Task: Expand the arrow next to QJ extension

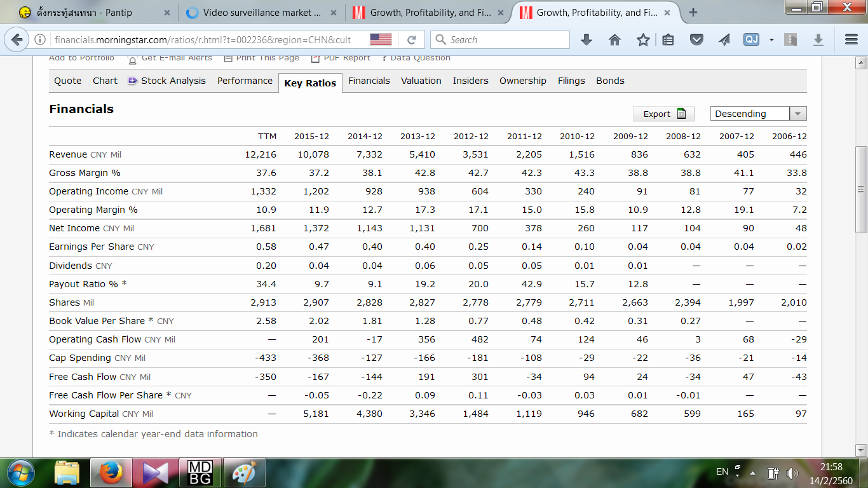Action: point(771,40)
